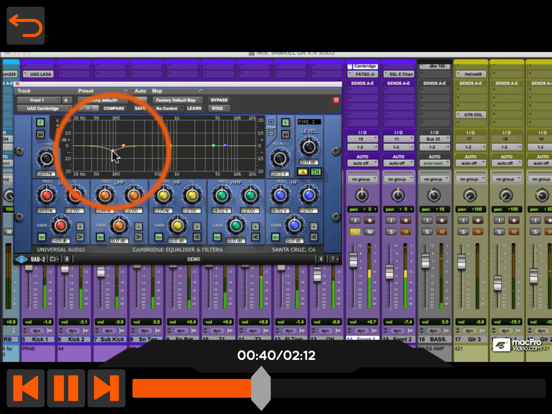
Task: Click the blue UAD-2 diamond logo
Action: point(22,259)
